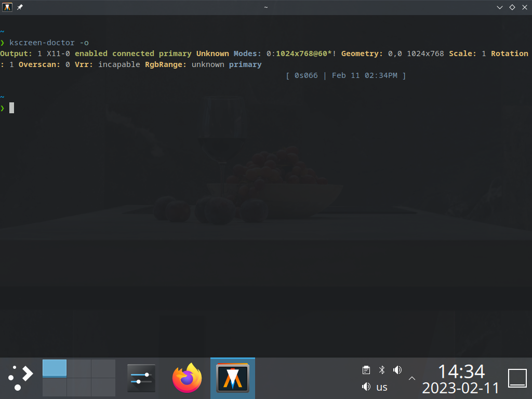The image size is (532, 399).
Task: Click the 1024x768@60 mode text
Action: pos(302,54)
